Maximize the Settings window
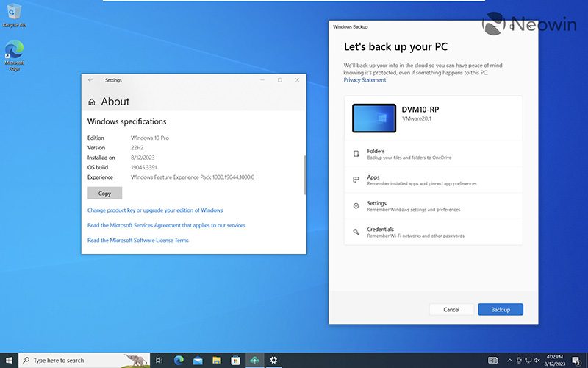Viewport: 588px width, 368px height. click(280, 80)
